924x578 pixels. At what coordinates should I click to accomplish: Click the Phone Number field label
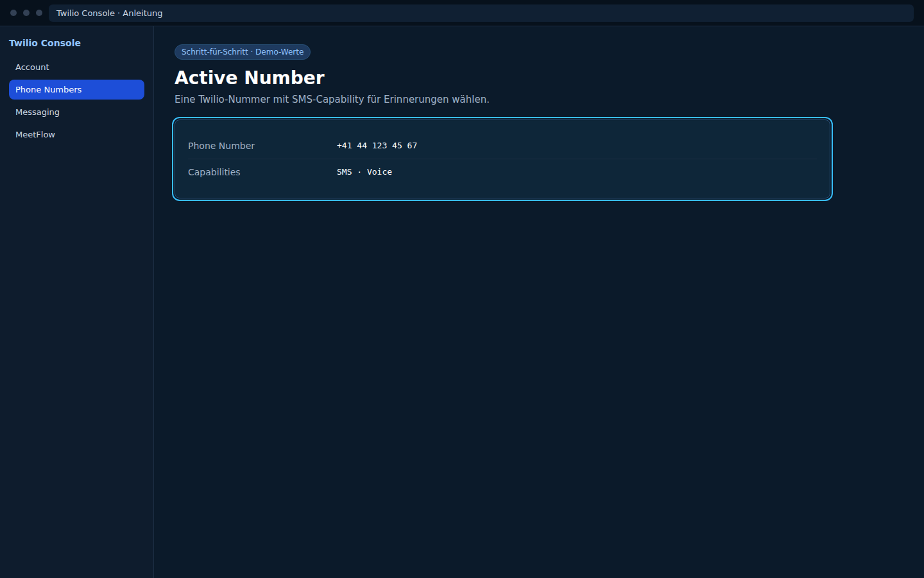tap(221, 146)
